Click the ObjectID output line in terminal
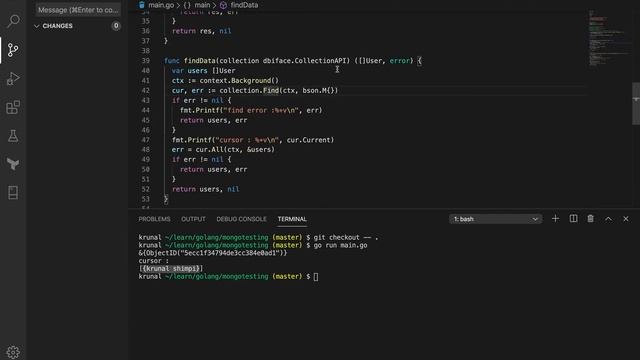The width and height of the screenshot is (640, 360). pos(213,253)
